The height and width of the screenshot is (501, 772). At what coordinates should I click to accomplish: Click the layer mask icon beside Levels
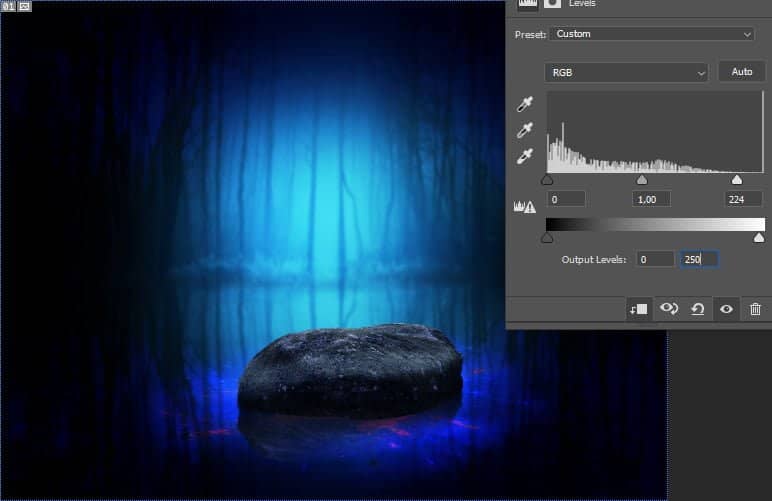pyautogui.click(x=551, y=4)
